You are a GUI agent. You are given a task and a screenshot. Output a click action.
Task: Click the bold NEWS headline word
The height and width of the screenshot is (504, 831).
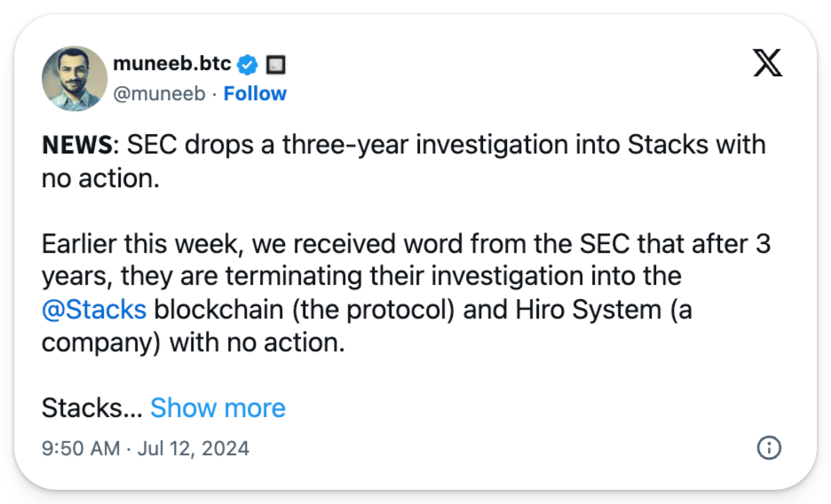coord(75,145)
